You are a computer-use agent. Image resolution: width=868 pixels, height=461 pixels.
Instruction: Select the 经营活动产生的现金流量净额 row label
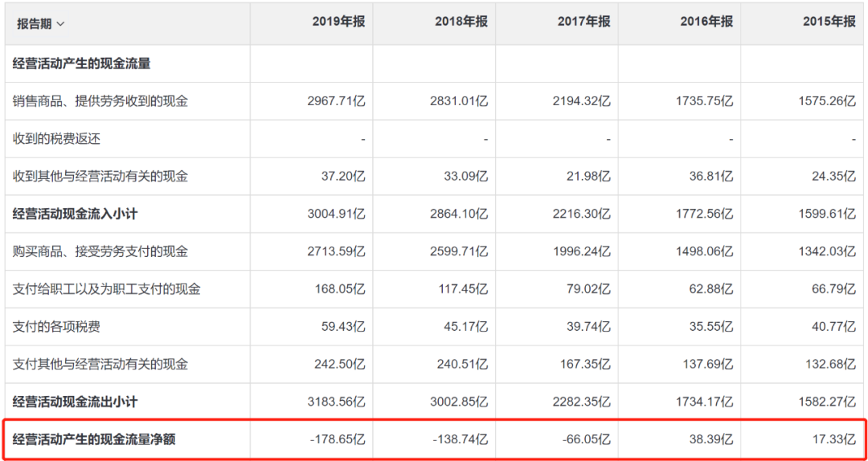click(x=94, y=440)
